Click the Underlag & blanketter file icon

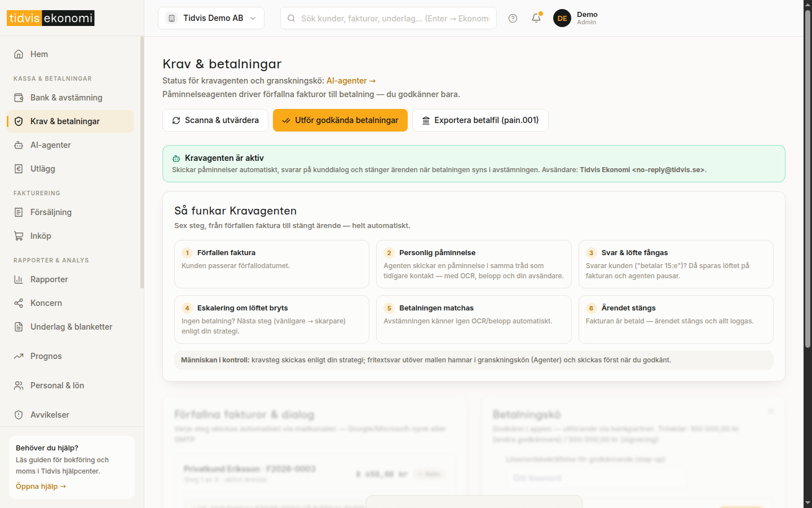[x=19, y=327]
